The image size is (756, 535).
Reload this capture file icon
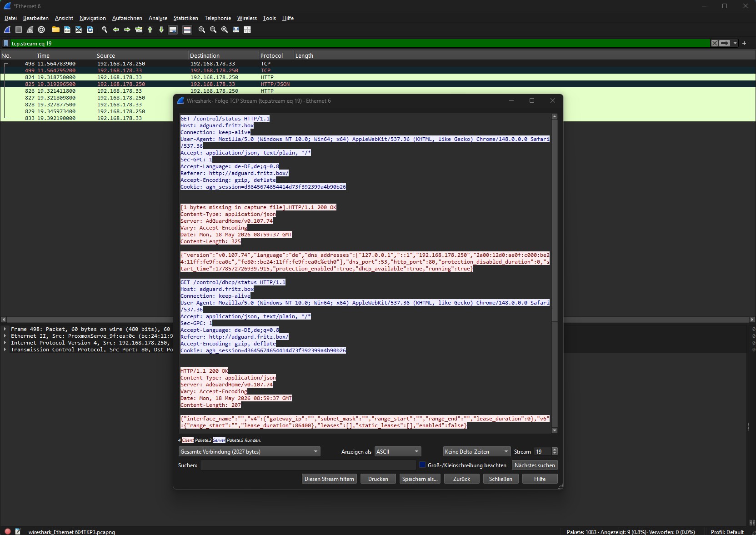(x=90, y=30)
